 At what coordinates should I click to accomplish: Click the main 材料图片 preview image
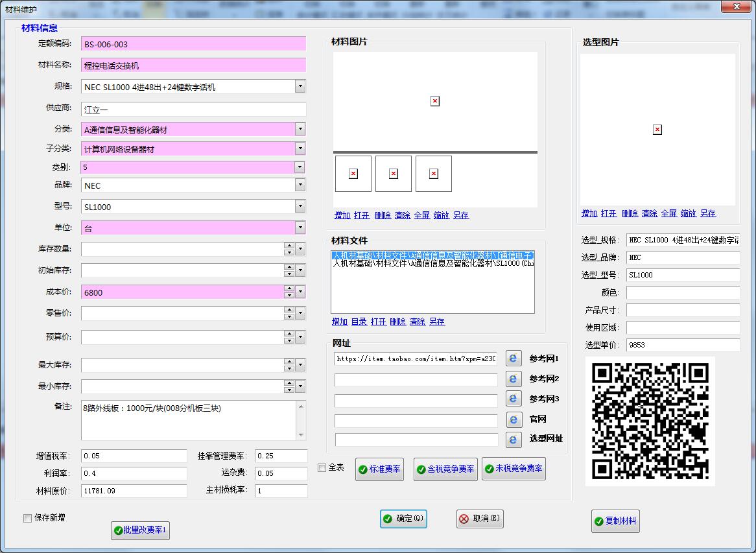coord(435,101)
